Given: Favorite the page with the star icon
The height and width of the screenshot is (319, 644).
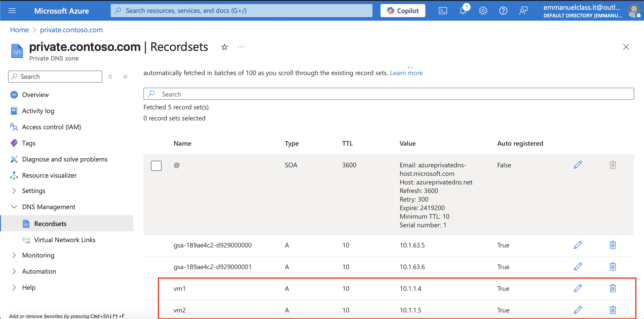Looking at the screenshot, I should point(224,47).
